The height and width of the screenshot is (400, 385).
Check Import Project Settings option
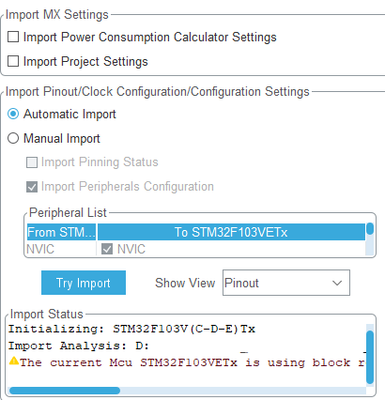tap(13, 61)
